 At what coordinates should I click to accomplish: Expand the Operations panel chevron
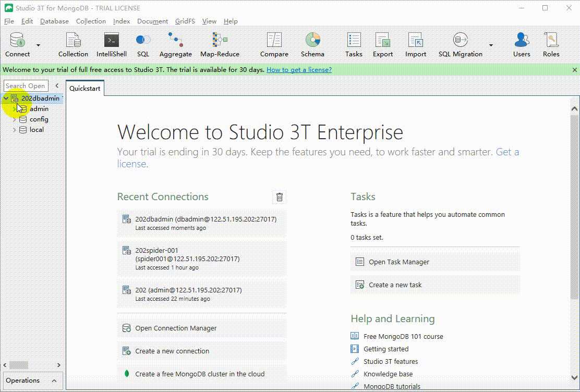54,381
